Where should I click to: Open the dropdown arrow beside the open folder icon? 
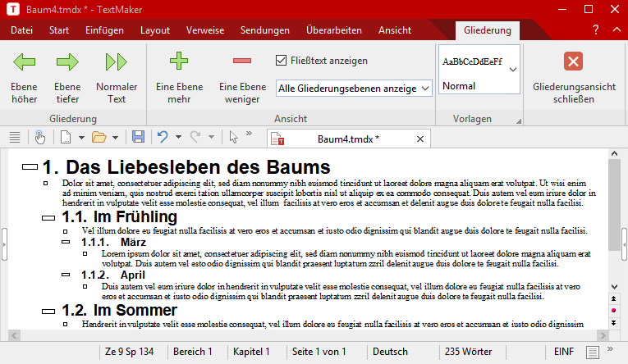pos(116,137)
